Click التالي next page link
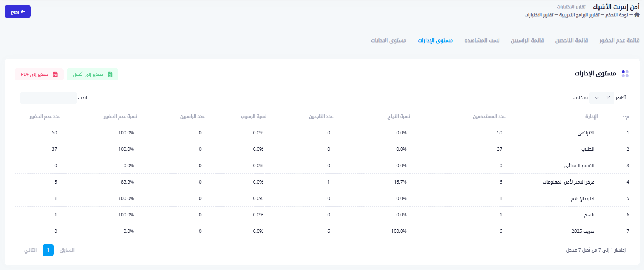This screenshot has height=270, width=644. (x=30, y=250)
